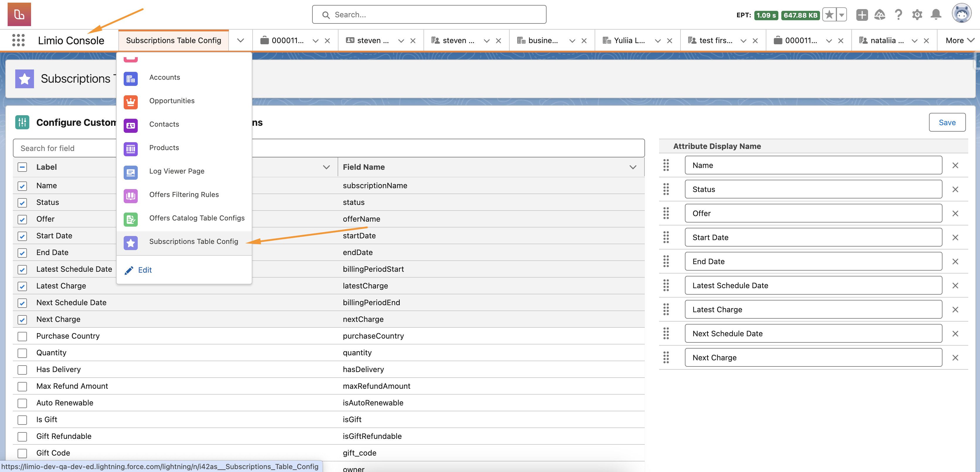Click the Save button
Image resolution: width=980 pixels, height=472 pixels.
(x=947, y=122)
